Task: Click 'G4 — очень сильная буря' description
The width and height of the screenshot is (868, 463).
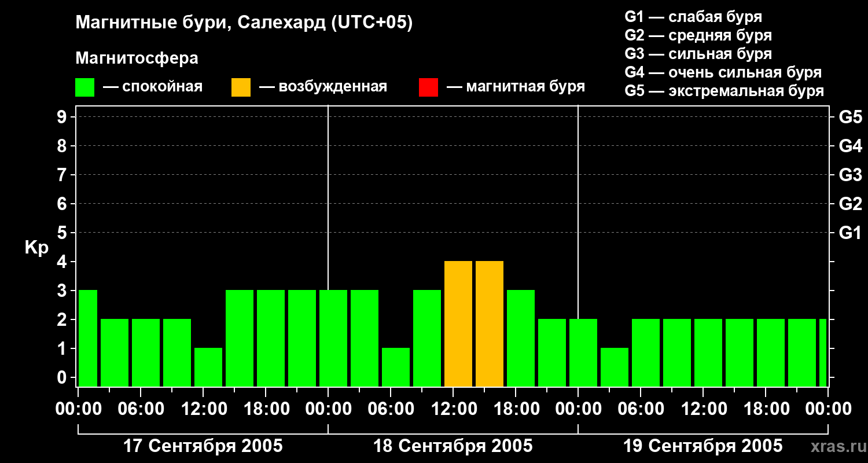Action: tap(723, 72)
